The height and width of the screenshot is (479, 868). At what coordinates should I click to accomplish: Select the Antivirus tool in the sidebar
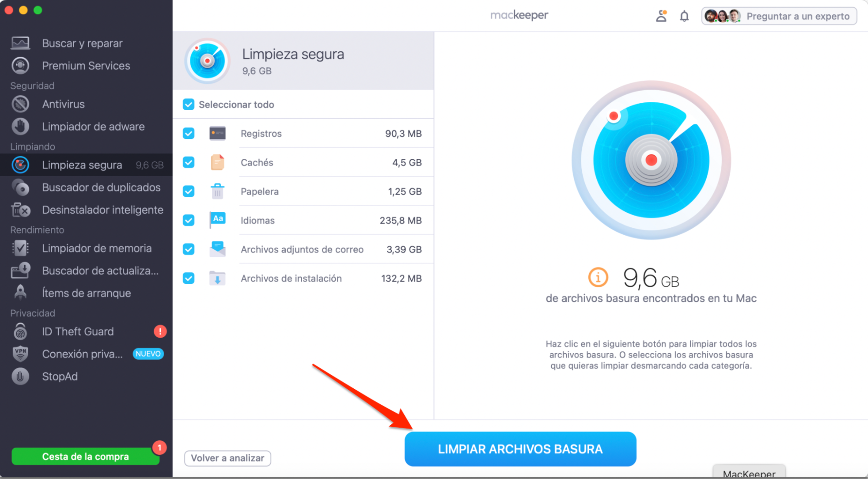click(x=63, y=104)
